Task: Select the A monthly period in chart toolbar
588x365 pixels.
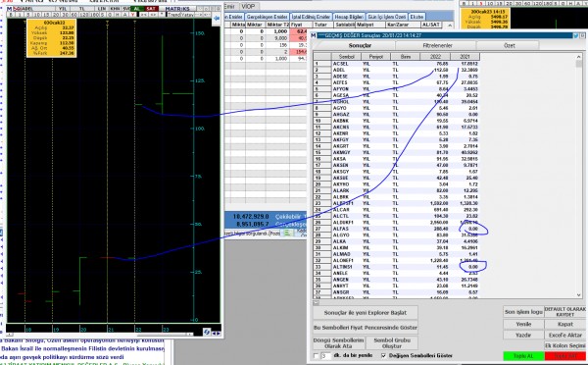Action: [125, 15]
